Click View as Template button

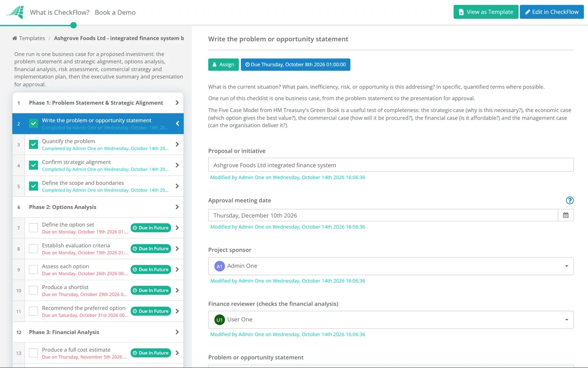click(486, 12)
